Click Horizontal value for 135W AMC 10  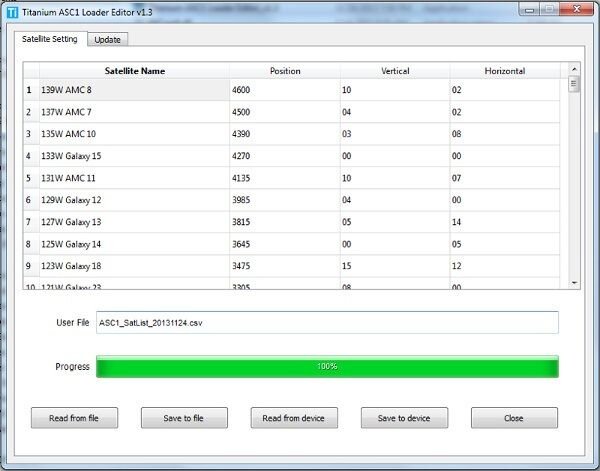[505, 134]
